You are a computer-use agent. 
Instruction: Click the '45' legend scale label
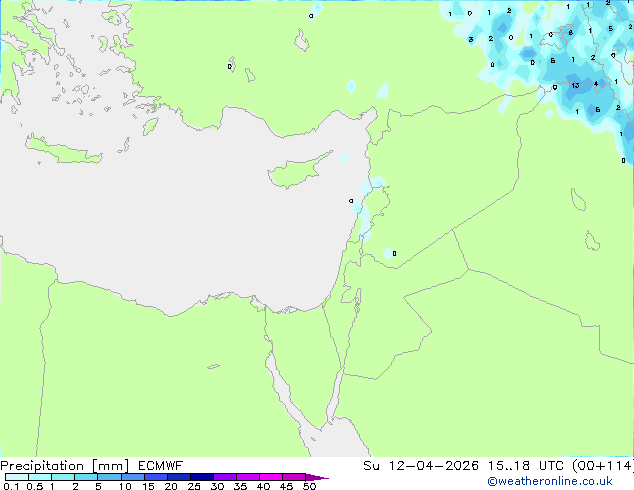click(x=286, y=486)
